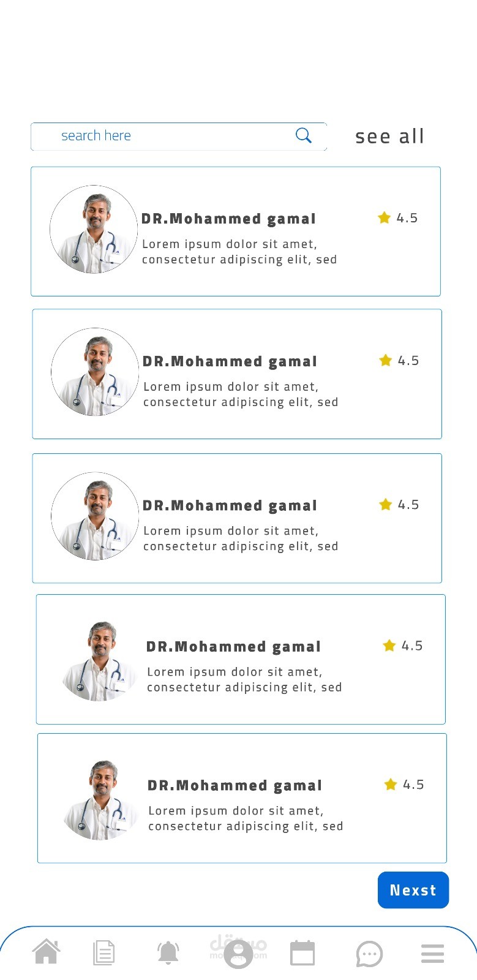This screenshot has width=477, height=980.
Task: Open the calendar icon
Action: click(x=302, y=953)
